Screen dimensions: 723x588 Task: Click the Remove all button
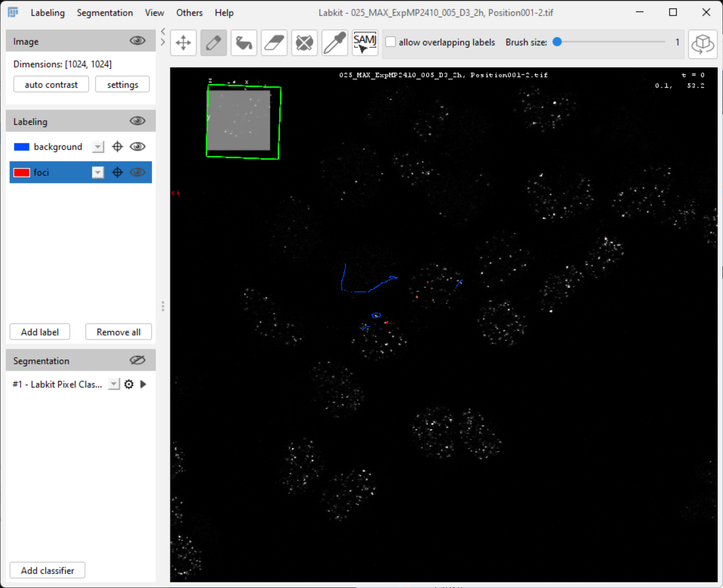tap(118, 332)
